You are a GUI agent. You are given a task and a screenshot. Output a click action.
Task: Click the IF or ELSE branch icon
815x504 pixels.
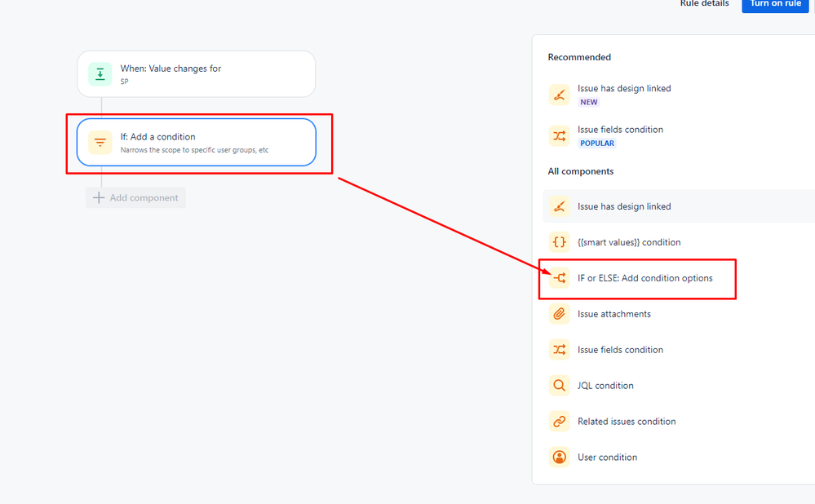(560, 278)
